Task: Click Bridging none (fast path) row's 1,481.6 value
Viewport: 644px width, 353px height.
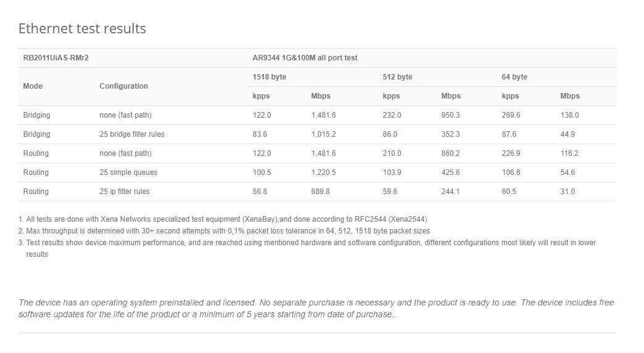Action: coord(323,115)
